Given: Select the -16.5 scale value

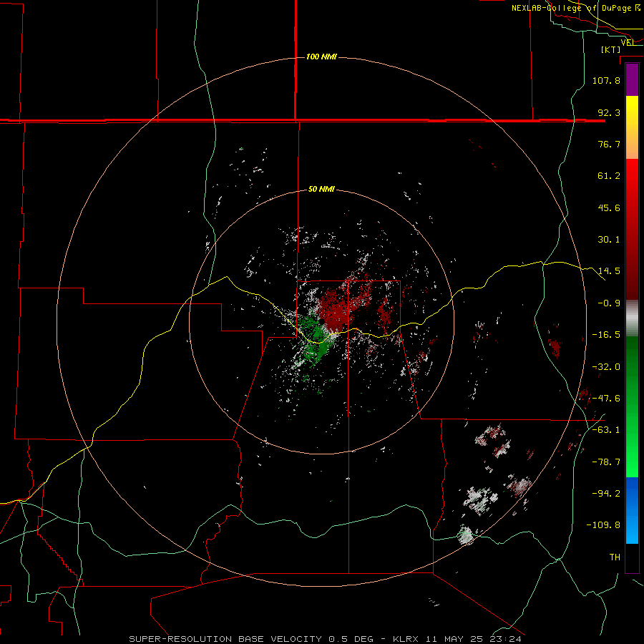Looking at the screenshot, I should pyautogui.click(x=606, y=335).
